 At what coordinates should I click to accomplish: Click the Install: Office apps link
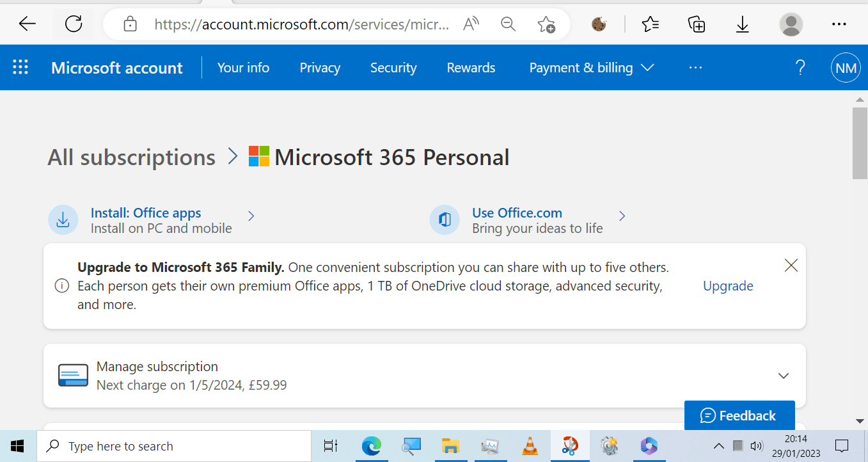[146, 213]
